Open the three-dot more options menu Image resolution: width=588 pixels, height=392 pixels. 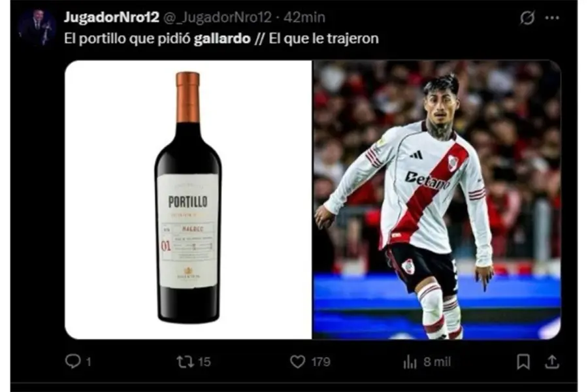[552, 18]
